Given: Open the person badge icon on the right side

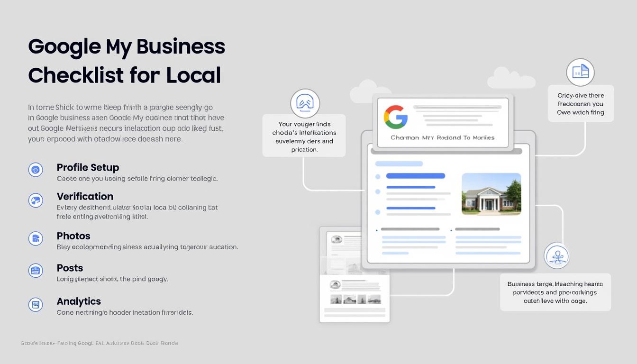Looking at the screenshot, I should click(557, 256).
